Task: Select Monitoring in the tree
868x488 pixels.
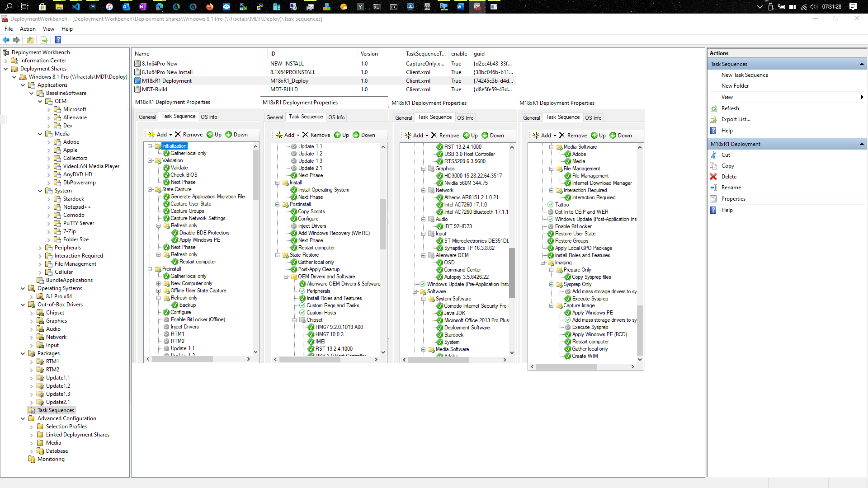Action: 51,459
